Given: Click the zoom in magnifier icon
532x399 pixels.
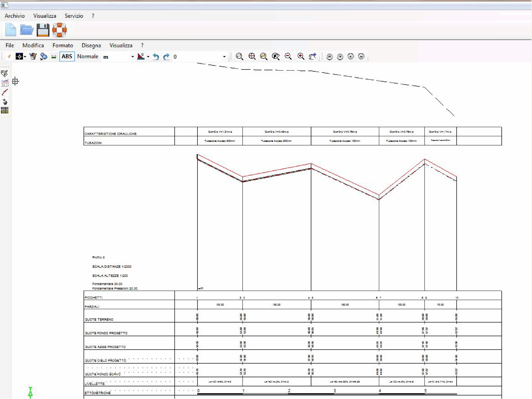Looking at the screenshot, I should (x=301, y=57).
